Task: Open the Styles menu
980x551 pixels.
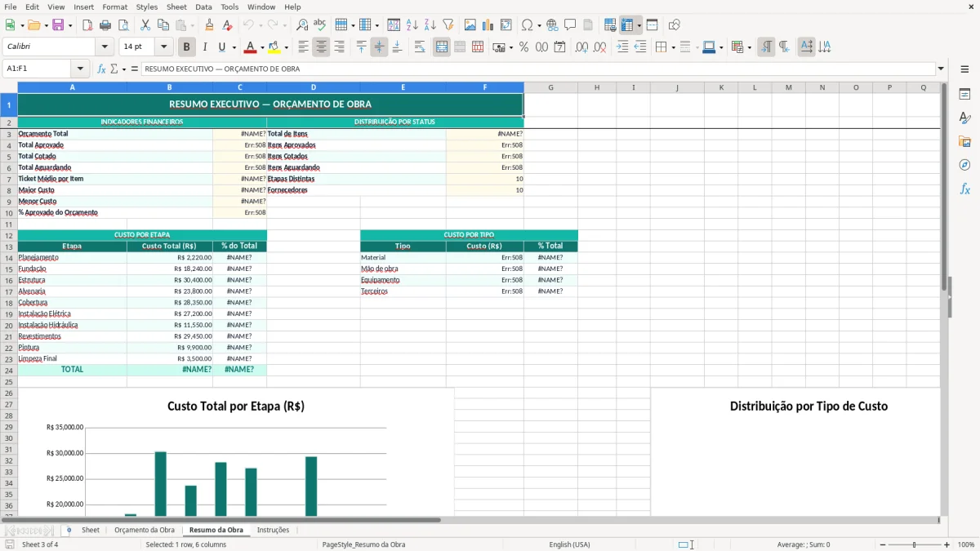Action: pos(147,7)
